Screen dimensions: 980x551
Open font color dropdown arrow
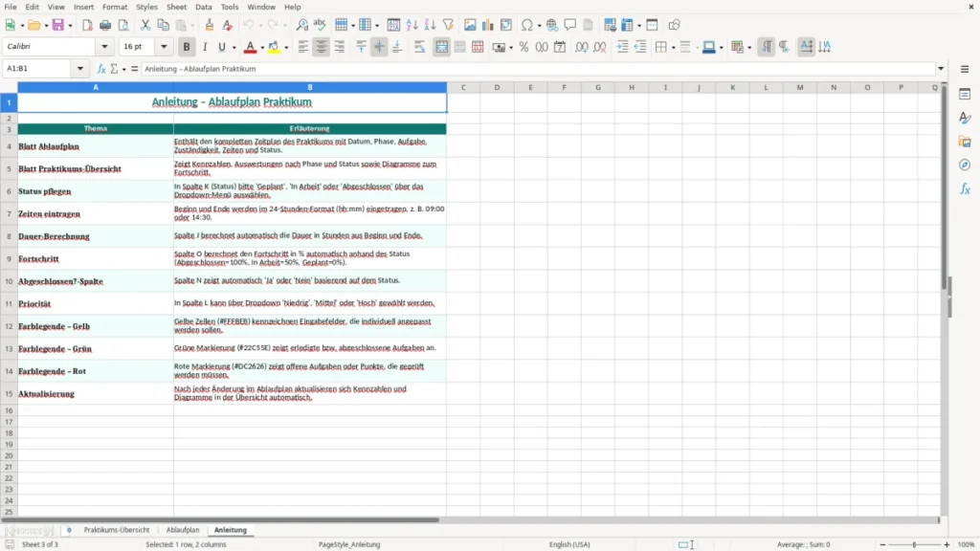(x=262, y=48)
